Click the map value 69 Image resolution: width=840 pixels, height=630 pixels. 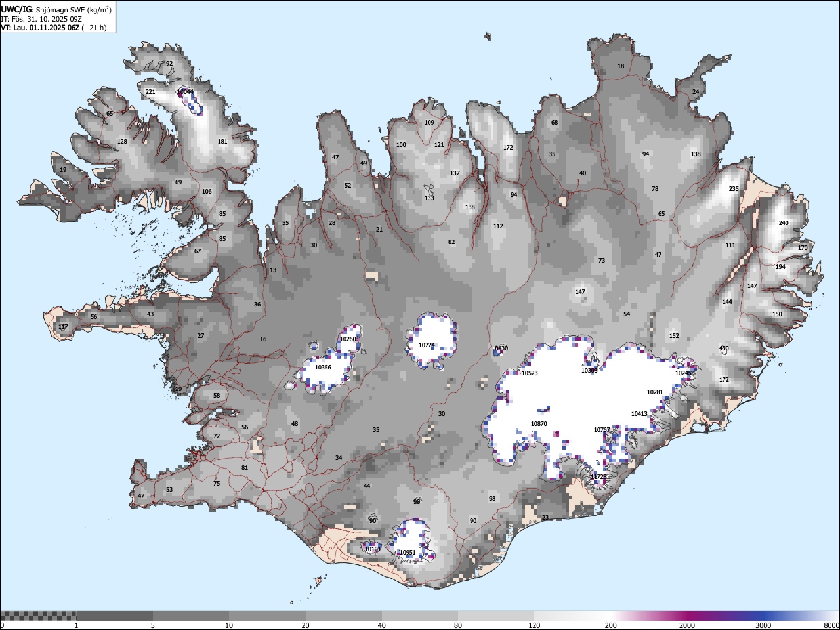pyautogui.click(x=178, y=182)
